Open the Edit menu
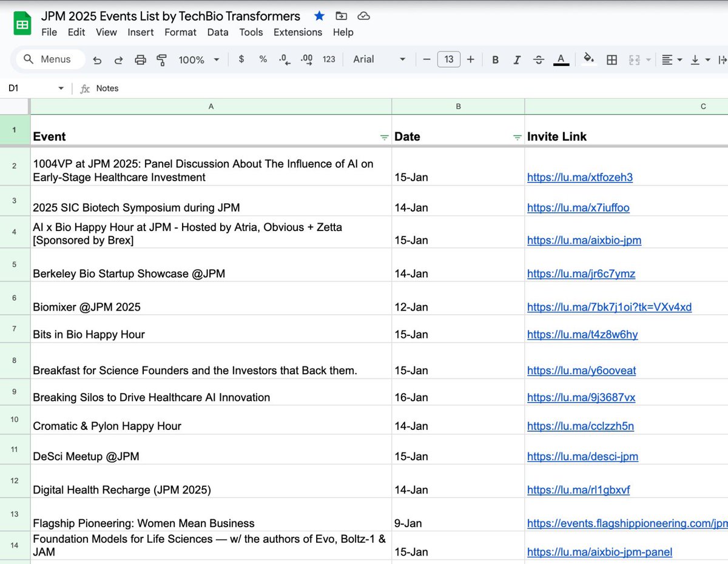This screenshot has height=564, width=728. [x=76, y=32]
